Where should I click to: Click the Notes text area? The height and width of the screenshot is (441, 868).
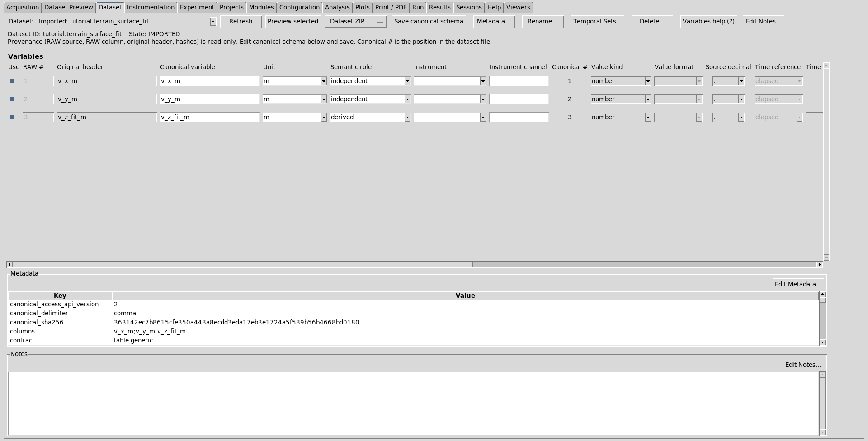(414, 403)
